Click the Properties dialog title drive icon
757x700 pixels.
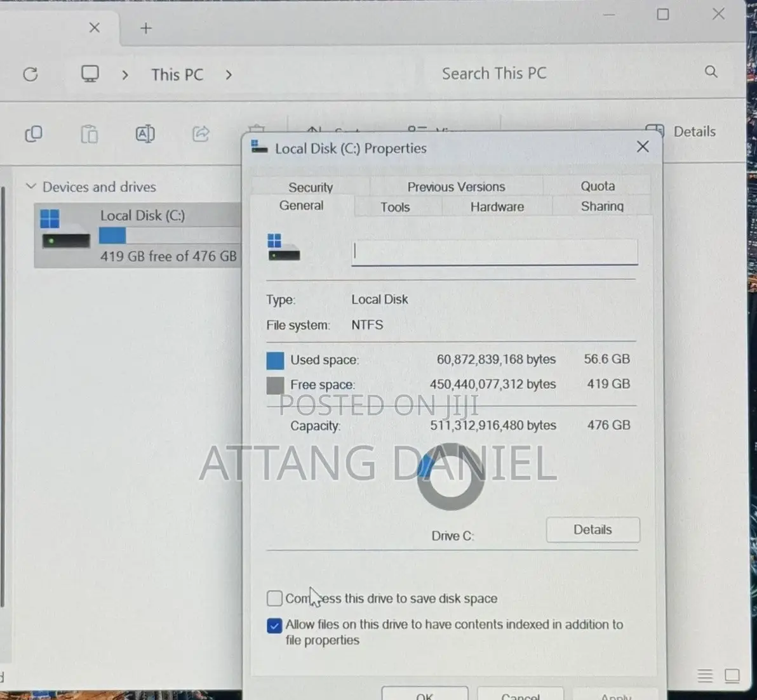[x=259, y=147]
